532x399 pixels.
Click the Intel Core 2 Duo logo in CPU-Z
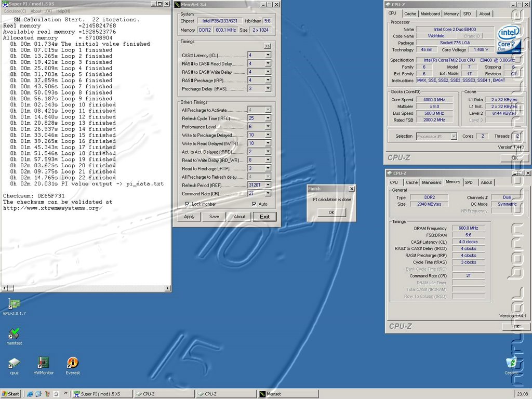[x=509, y=39]
